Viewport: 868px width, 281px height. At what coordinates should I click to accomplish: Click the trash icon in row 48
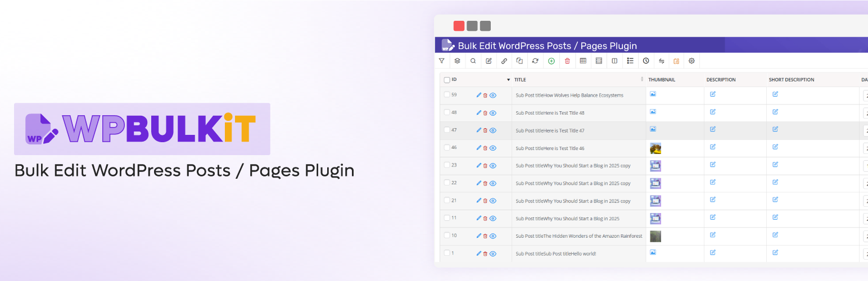coord(485,113)
